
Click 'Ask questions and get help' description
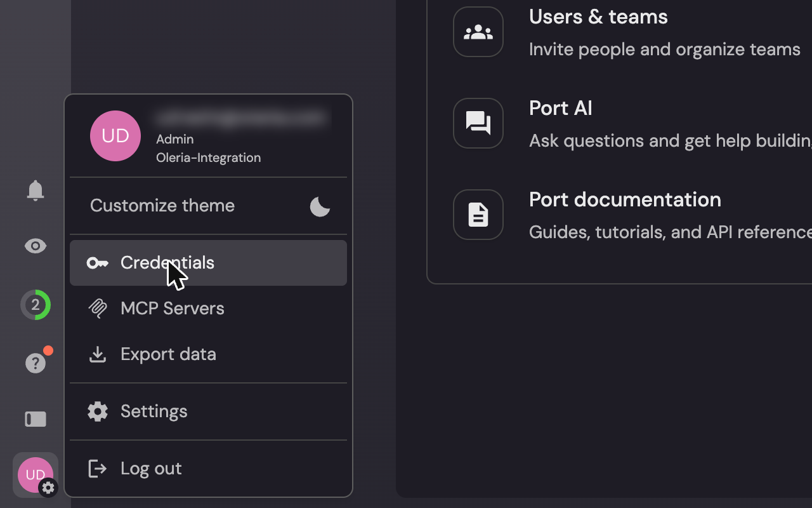(x=671, y=141)
